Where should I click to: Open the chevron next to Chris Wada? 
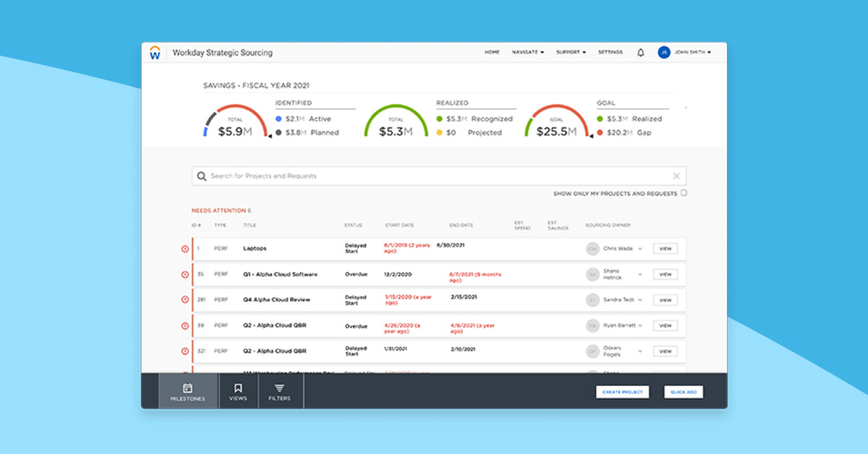click(641, 248)
